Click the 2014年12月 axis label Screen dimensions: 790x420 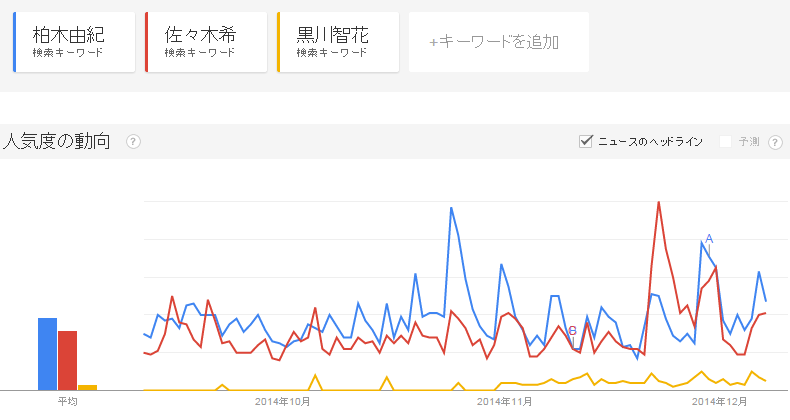tap(719, 401)
